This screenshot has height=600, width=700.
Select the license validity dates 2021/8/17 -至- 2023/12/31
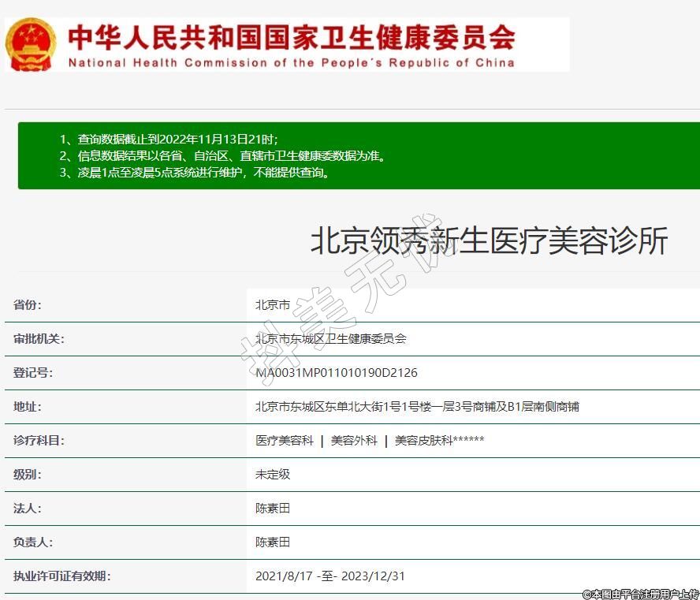(x=330, y=576)
